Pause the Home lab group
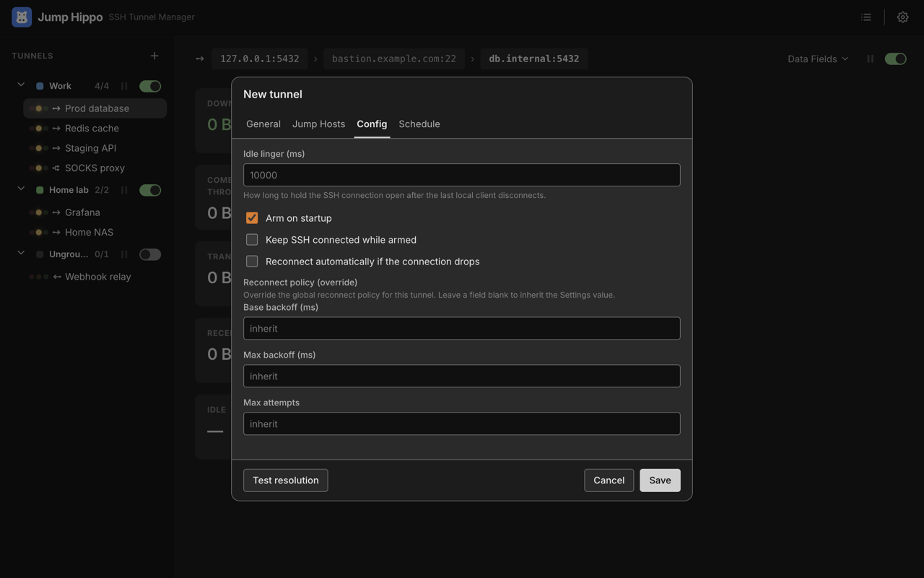This screenshot has width=924, height=578. click(x=124, y=190)
